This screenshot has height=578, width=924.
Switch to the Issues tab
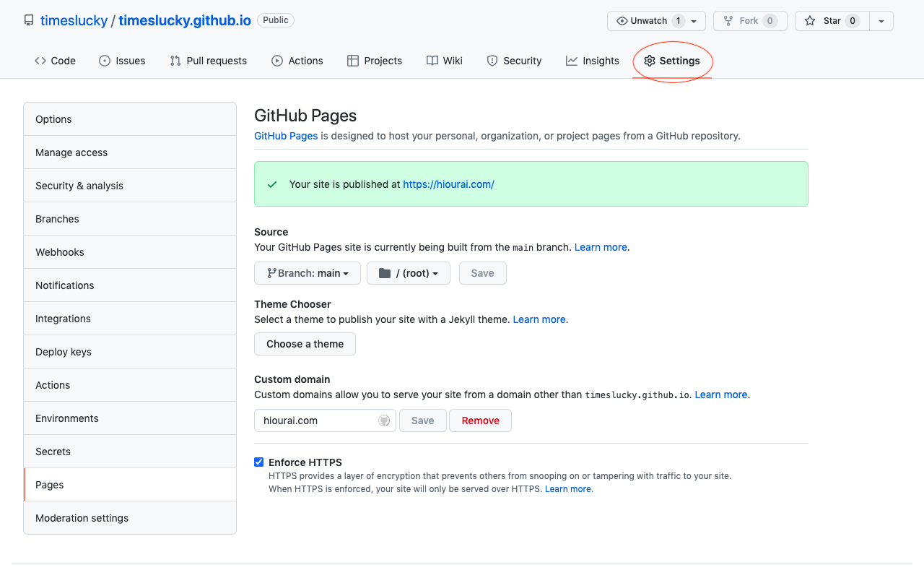122,61
